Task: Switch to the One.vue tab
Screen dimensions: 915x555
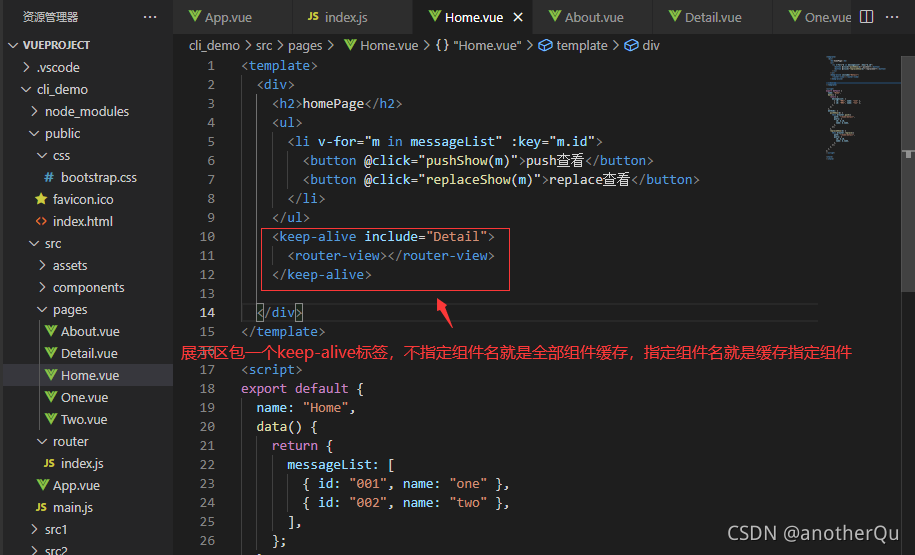Action: tap(820, 17)
